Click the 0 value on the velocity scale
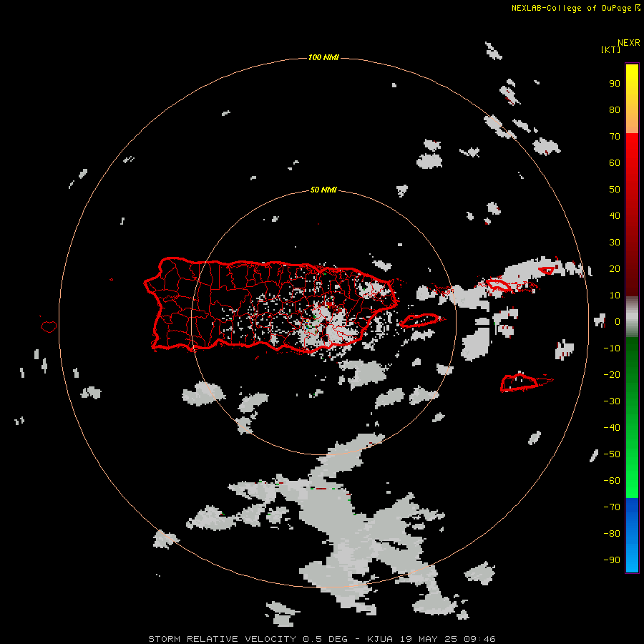 pyautogui.click(x=618, y=322)
